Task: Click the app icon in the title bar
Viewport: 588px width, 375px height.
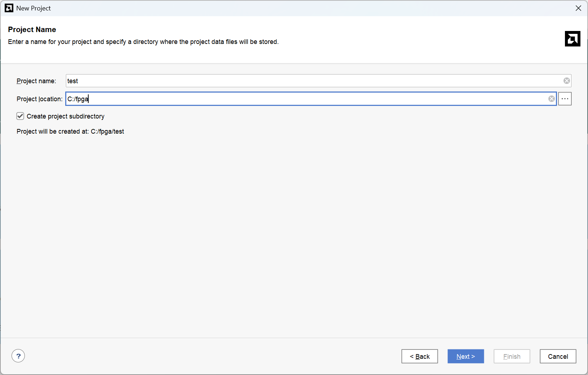Action: click(x=9, y=8)
